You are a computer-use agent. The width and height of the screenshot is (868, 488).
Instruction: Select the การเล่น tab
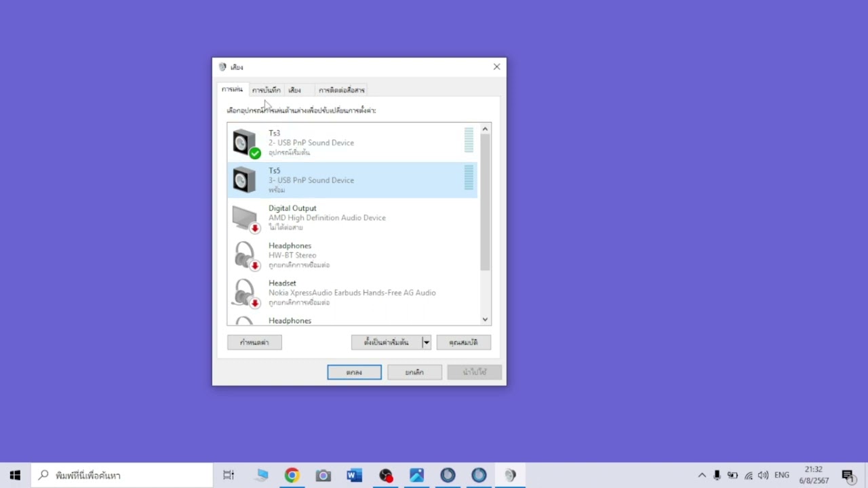tap(232, 89)
